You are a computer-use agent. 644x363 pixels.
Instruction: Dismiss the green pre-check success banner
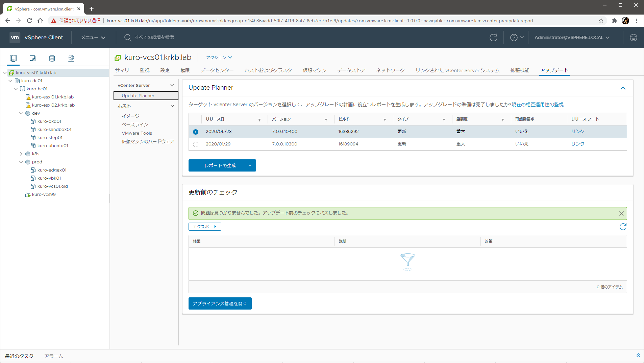tap(621, 213)
